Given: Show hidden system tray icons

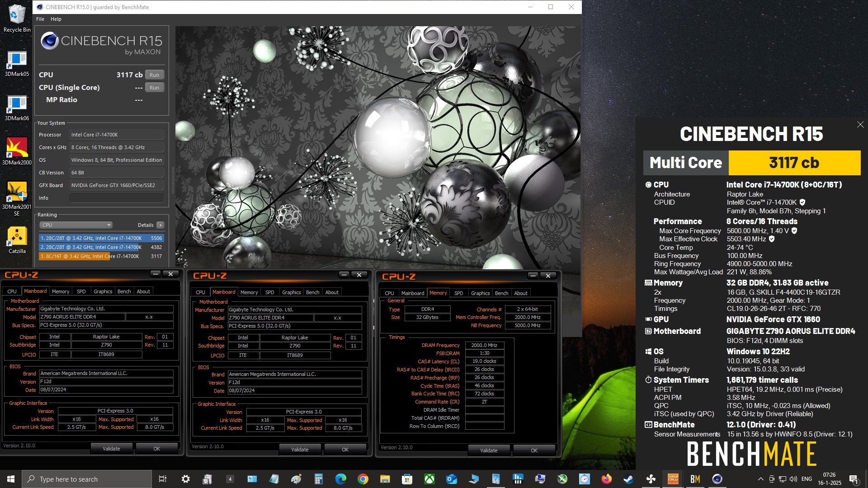Looking at the screenshot, I should point(760,479).
